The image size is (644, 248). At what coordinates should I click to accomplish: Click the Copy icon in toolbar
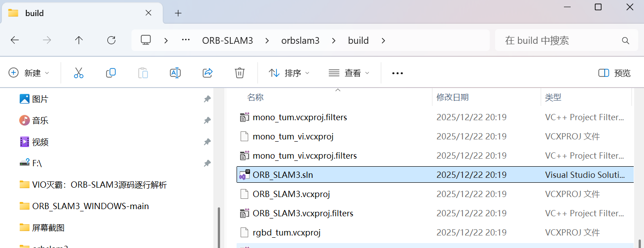[x=111, y=73]
